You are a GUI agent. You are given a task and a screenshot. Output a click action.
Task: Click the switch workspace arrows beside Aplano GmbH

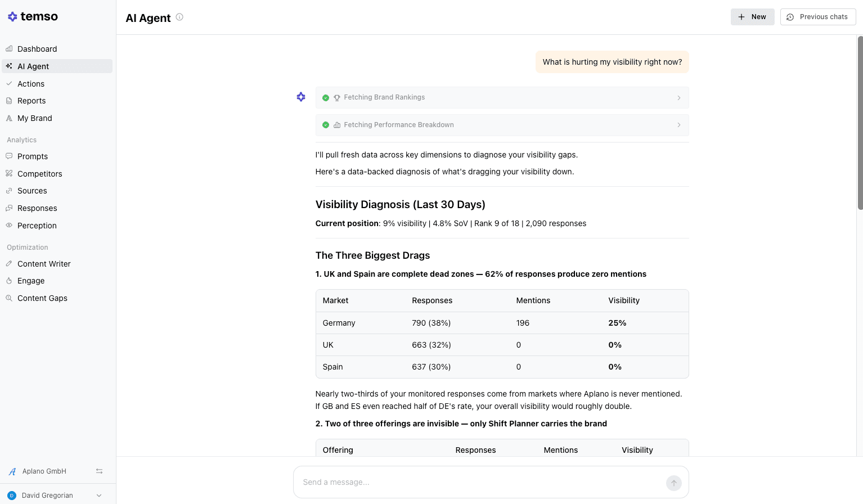point(99,471)
